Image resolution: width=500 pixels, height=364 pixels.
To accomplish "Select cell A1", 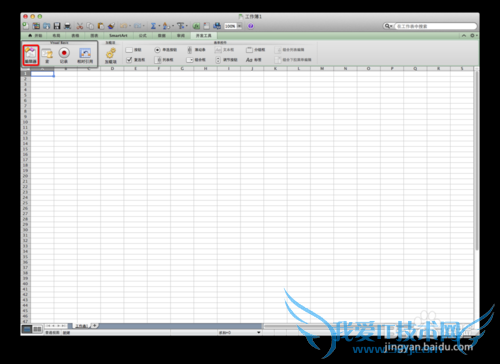I will (42, 74).
